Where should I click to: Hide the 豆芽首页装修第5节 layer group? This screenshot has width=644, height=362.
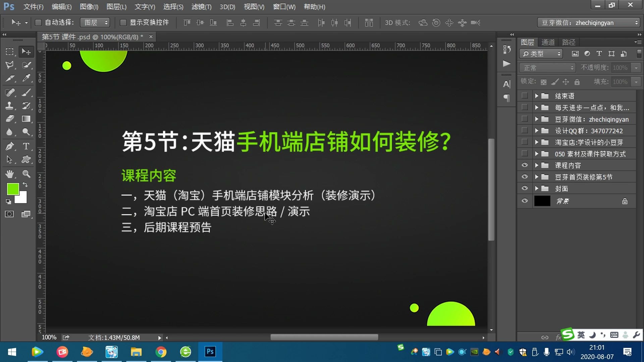coord(525,177)
